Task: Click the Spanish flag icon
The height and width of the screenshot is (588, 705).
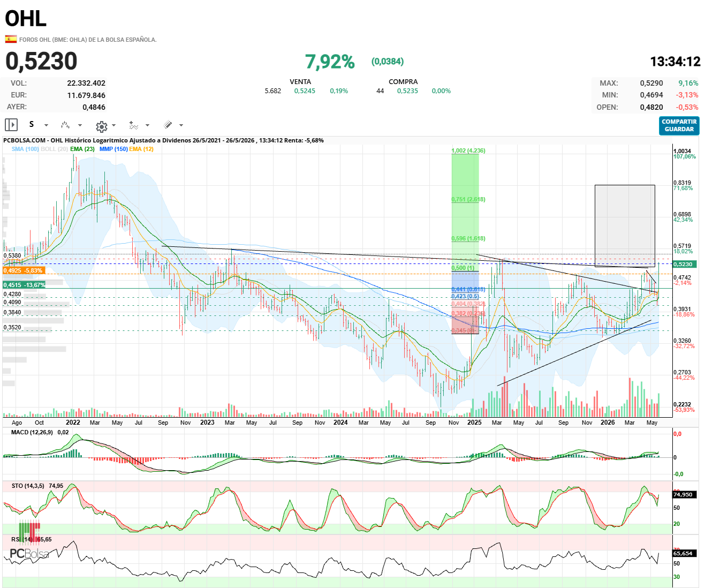Action: [x=11, y=39]
